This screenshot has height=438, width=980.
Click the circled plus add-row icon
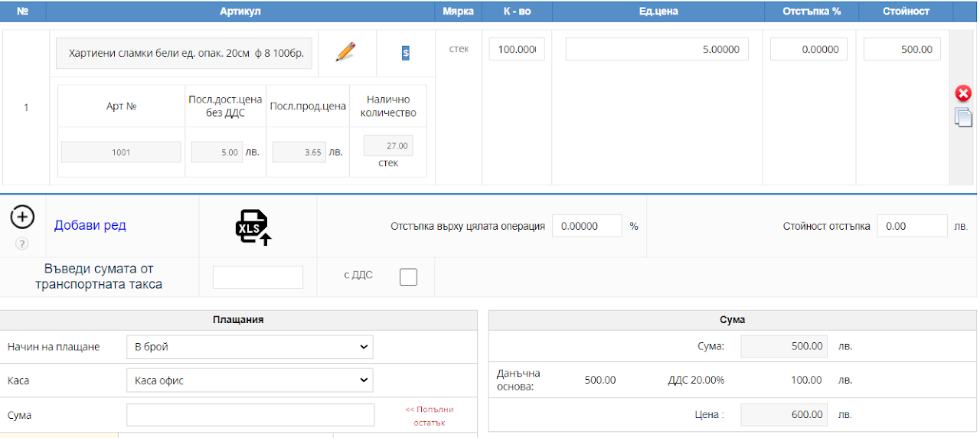22,217
